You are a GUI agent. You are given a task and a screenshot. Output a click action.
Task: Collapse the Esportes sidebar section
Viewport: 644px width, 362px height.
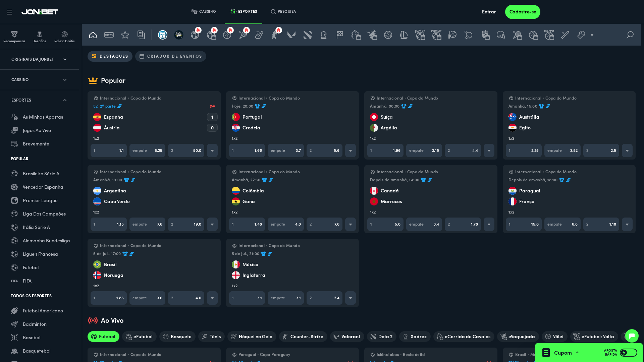pos(39,100)
